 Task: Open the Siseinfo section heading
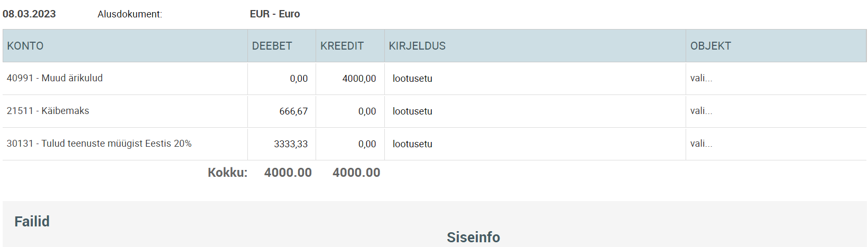(473, 237)
